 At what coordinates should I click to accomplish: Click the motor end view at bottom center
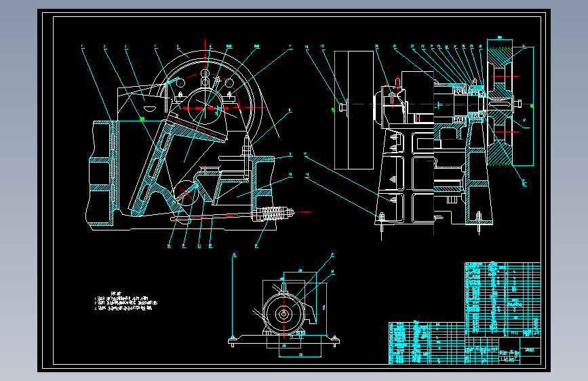click(x=284, y=315)
